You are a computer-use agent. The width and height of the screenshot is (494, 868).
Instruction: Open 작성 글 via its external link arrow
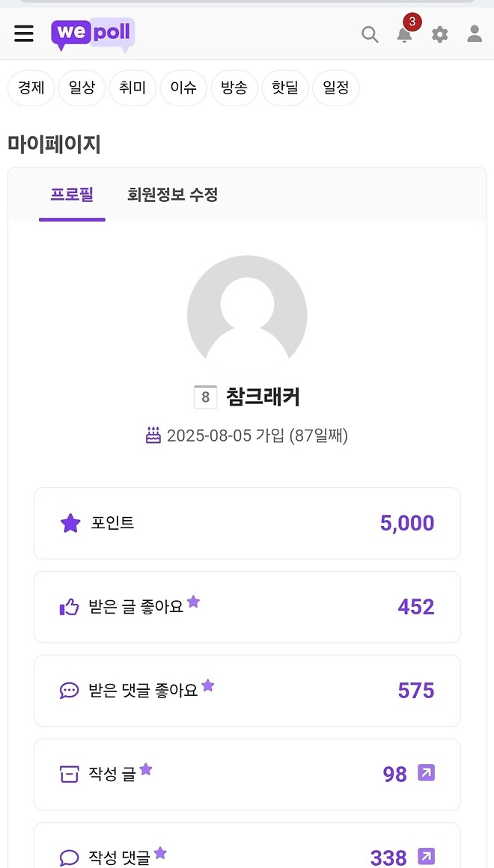coord(426,773)
